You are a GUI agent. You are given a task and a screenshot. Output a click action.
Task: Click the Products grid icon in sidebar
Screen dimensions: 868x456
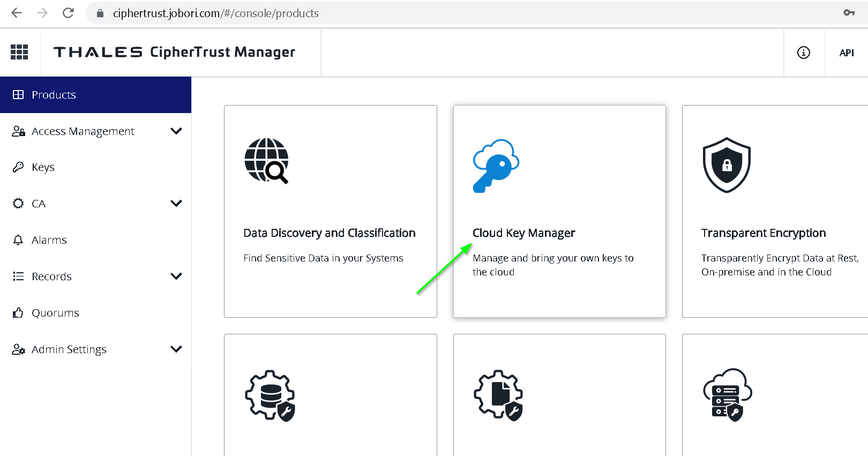18,95
